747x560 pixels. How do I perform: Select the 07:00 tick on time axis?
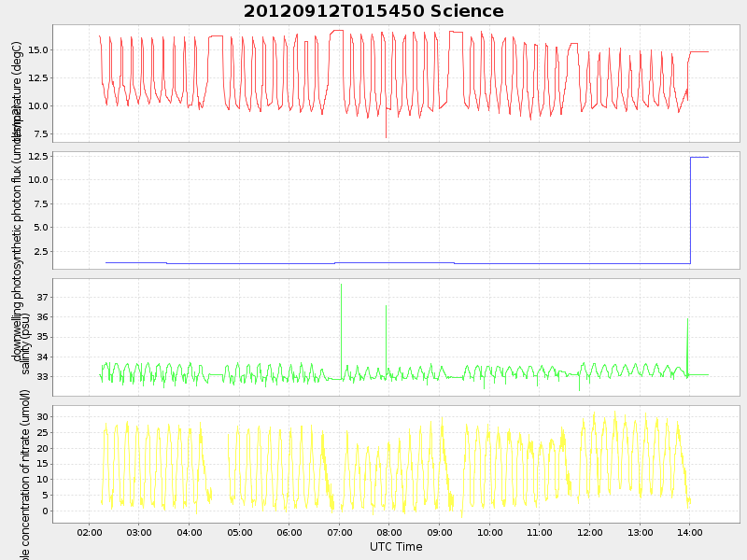coord(340,532)
